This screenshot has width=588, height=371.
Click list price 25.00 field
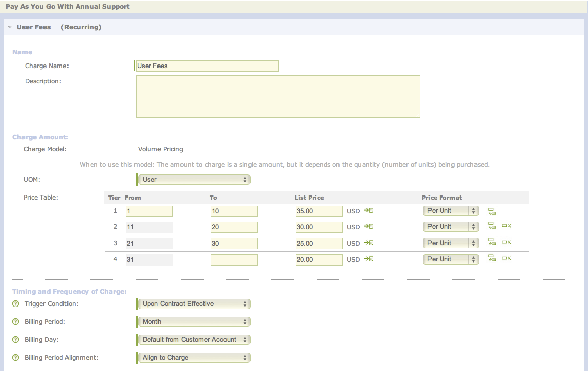pyautogui.click(x=319, y=244)
